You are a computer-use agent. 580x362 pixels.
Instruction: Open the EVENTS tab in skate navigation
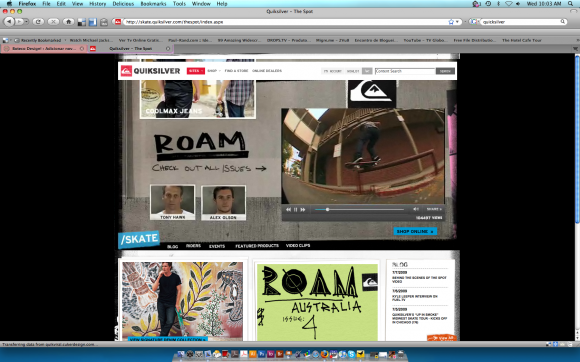pyautogui.click(x=217, y=246)
